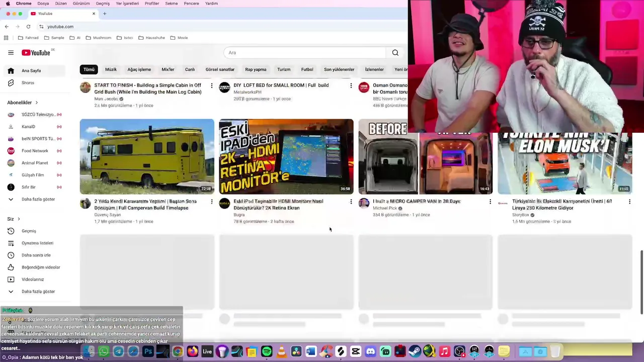Select the Rap yapma filter chip
Viewport: 644px width, 362px height.
(256, 69)
